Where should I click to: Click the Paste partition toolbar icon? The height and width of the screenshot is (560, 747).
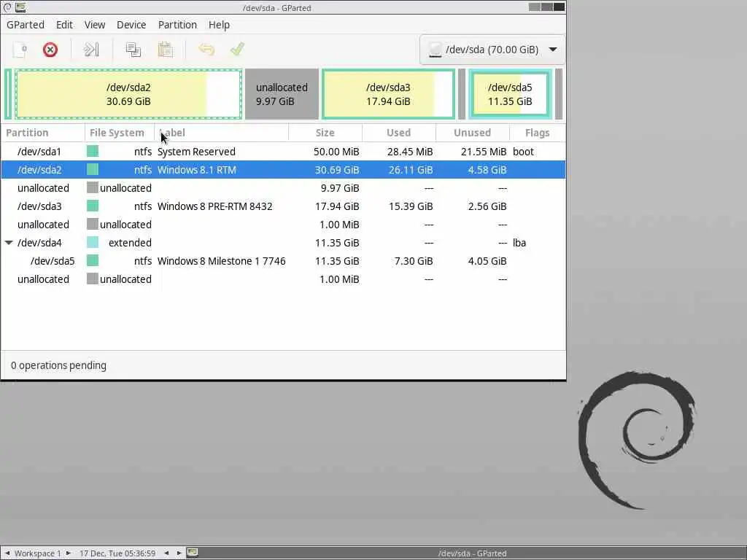(x=166, y=50)
